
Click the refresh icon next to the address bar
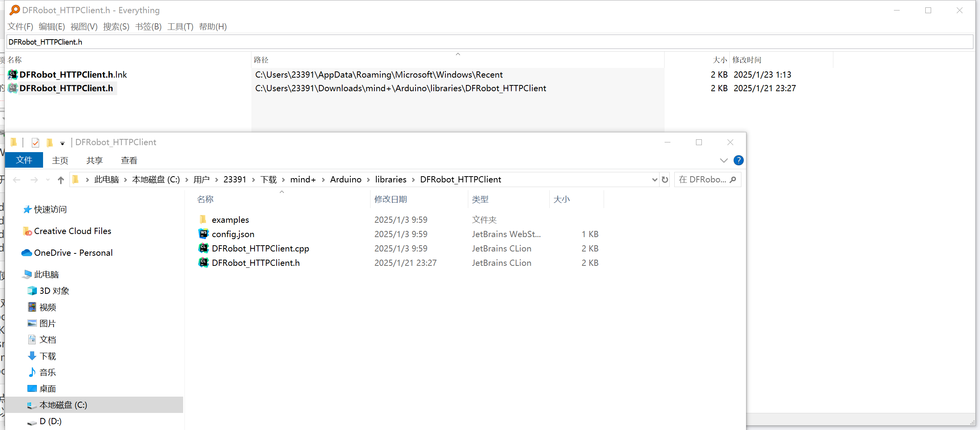pyautogui.click(x=665, y=180)
